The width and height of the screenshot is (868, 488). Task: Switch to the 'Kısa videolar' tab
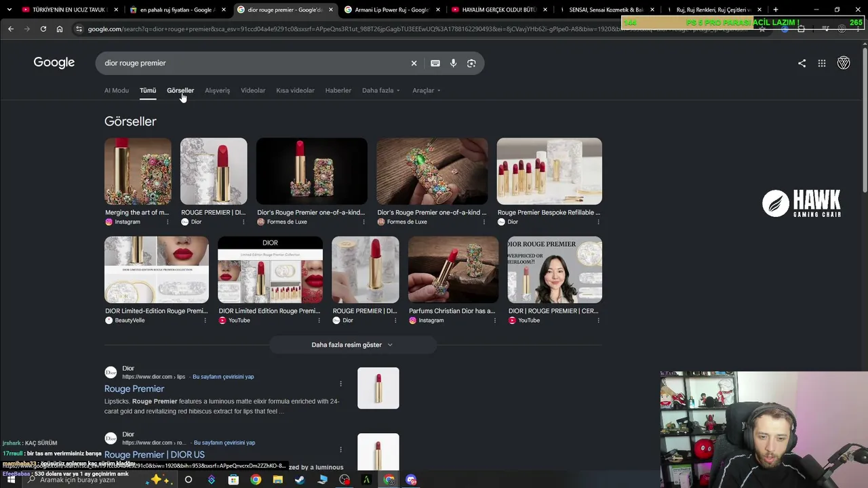[x=295, y=90]
